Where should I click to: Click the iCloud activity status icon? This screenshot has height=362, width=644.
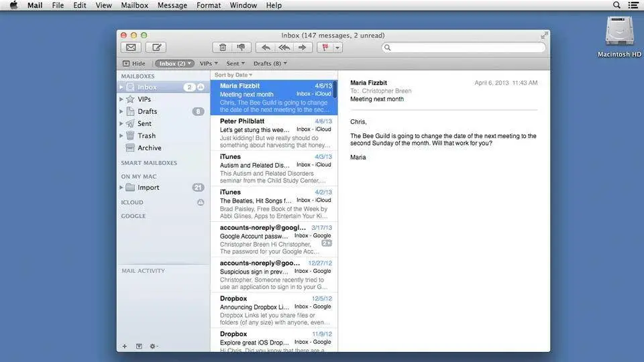(x=201, y=202)
